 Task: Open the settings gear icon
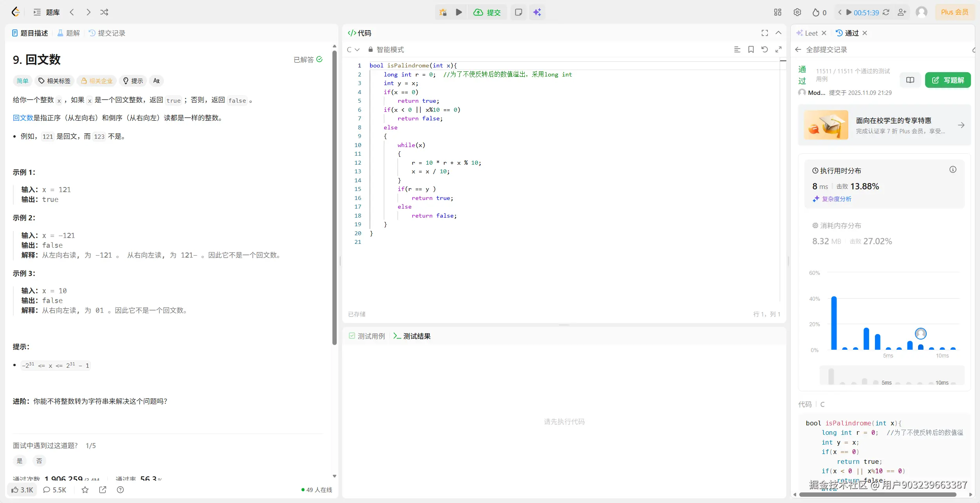coord(797,12)
